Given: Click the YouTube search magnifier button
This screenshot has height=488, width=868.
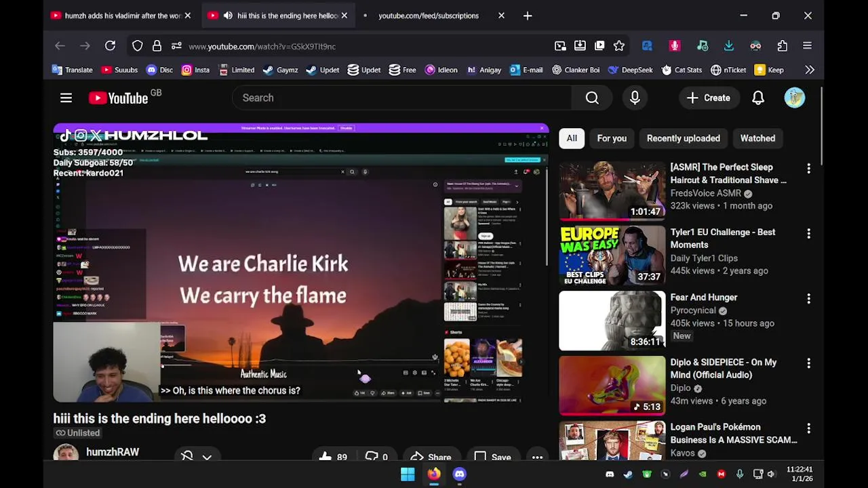Looking at the screenshot, I should (x=592, y=98).
